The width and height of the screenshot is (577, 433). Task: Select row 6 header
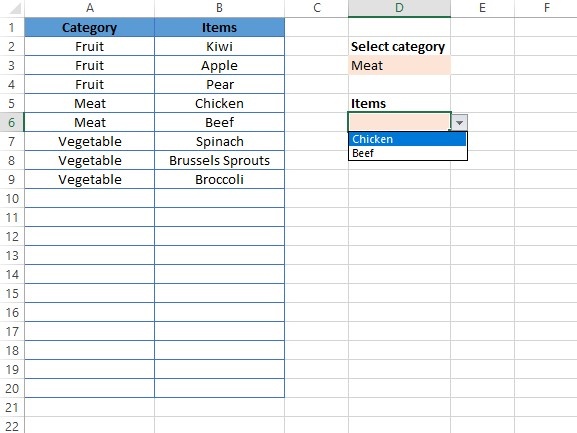[12, 123]
